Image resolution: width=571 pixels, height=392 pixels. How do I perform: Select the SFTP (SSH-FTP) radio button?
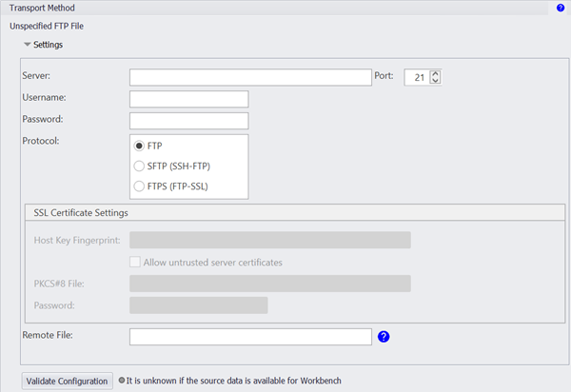point(139,166)
